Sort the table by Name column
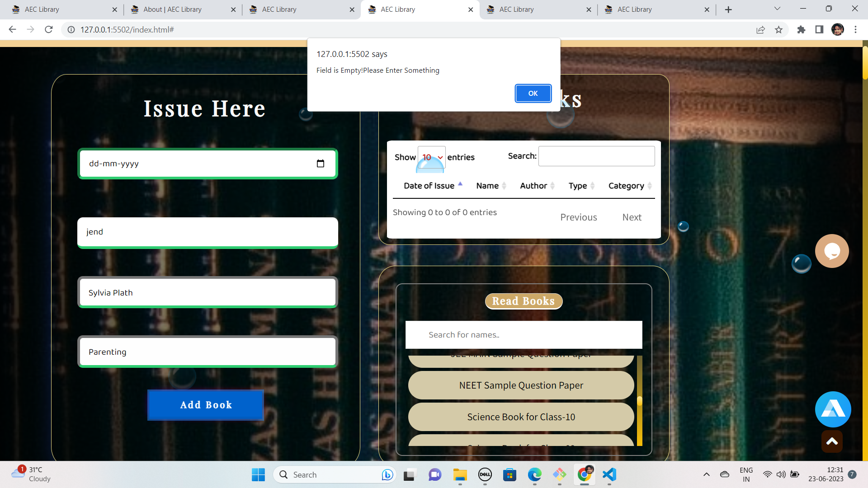 click(487, 185)
